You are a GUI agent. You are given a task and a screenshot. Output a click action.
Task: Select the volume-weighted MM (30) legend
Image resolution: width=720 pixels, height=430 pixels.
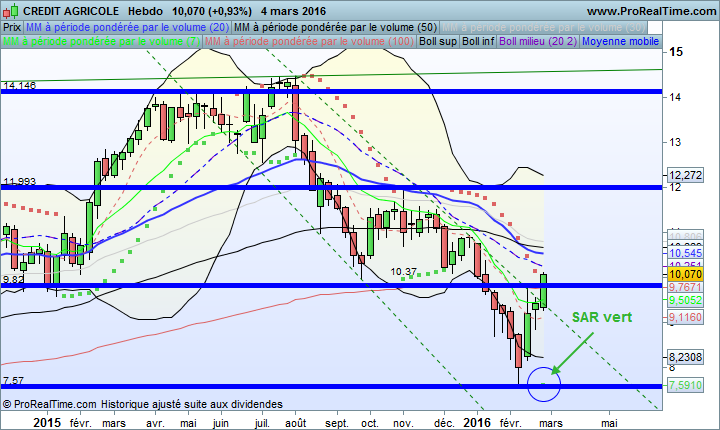(x=544, y=27)
